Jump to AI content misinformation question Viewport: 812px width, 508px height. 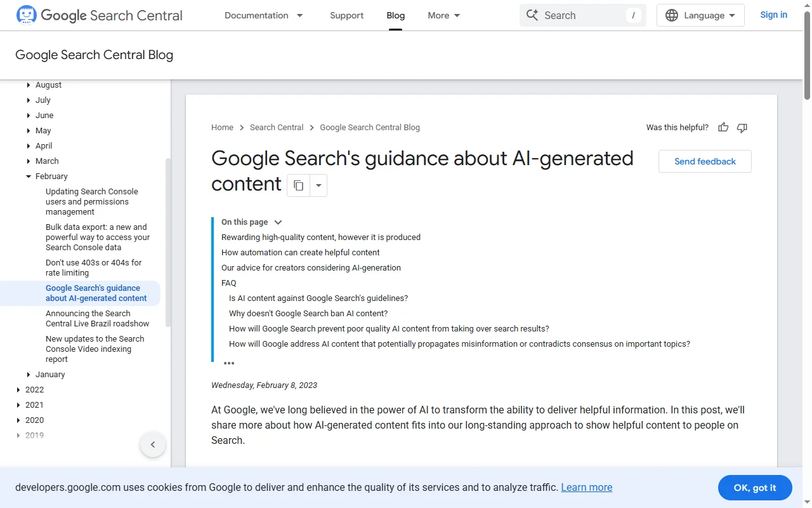click(x=459, y=344)
